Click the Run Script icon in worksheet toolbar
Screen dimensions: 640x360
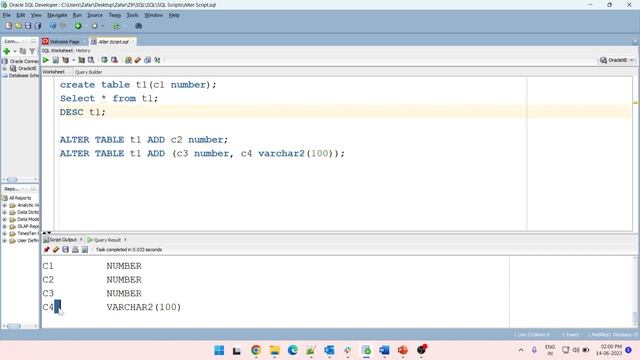point(56,60)
